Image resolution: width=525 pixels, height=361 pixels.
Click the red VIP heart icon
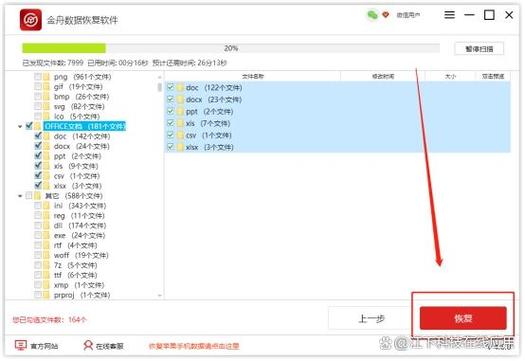(386, 15)
